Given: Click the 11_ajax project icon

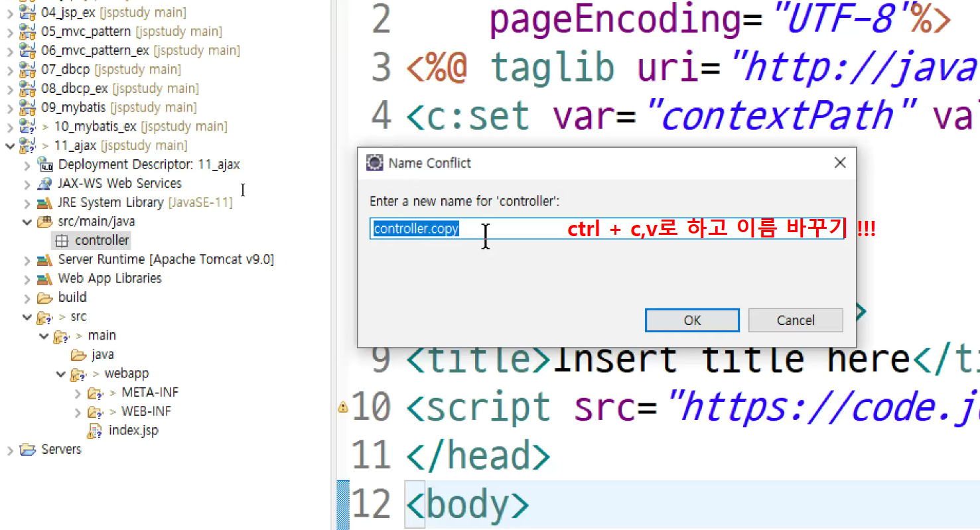Looking at the screenshot, I should pos(27,145).
